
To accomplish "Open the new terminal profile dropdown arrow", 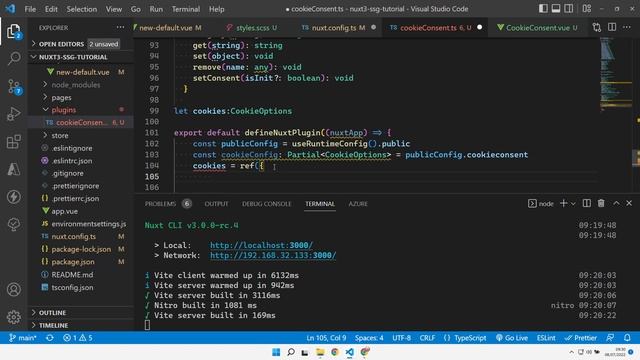I will coord(573,204).
